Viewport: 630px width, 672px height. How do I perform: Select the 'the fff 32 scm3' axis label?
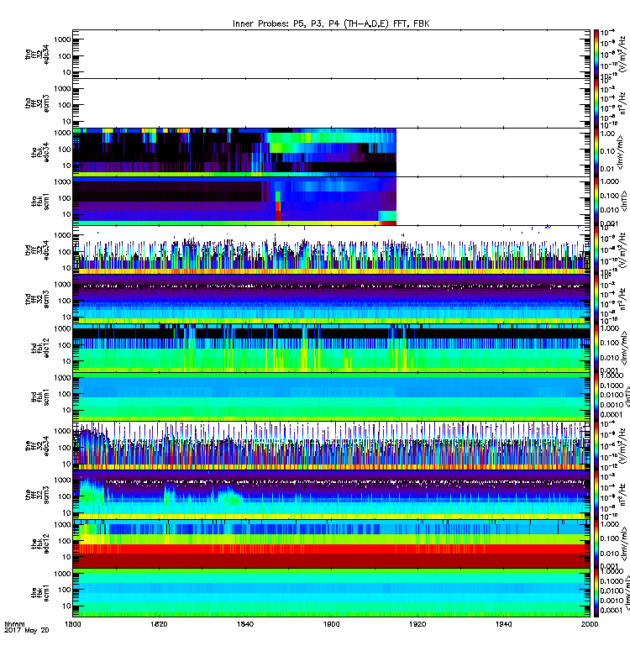tap(37, 495)
